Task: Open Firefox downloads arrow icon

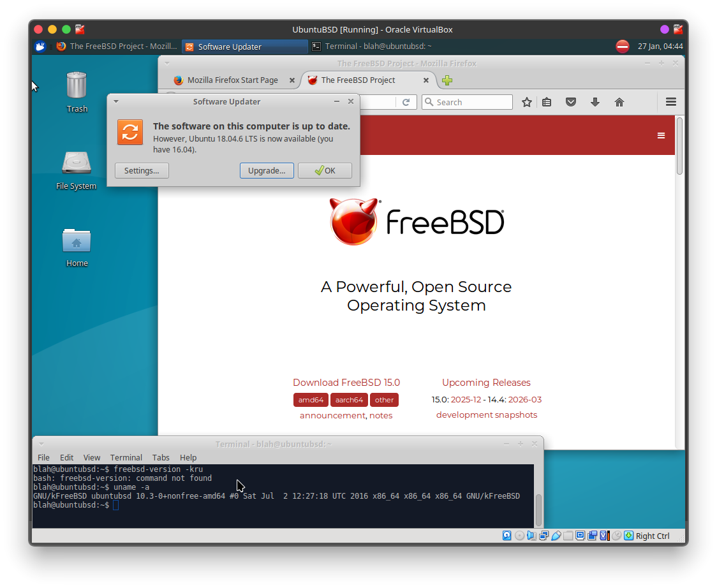Action: 595,102
